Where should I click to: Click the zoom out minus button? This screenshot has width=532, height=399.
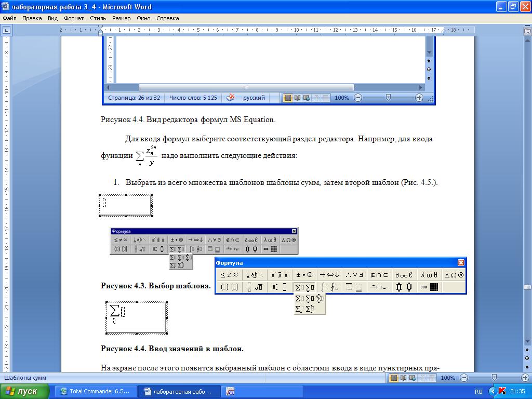pos(464,378)
